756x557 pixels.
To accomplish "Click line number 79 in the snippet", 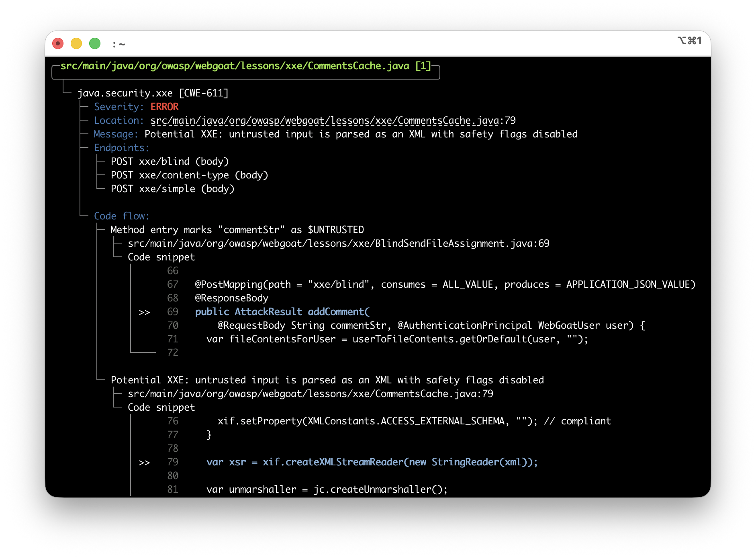I will click(x=173, y=462).
